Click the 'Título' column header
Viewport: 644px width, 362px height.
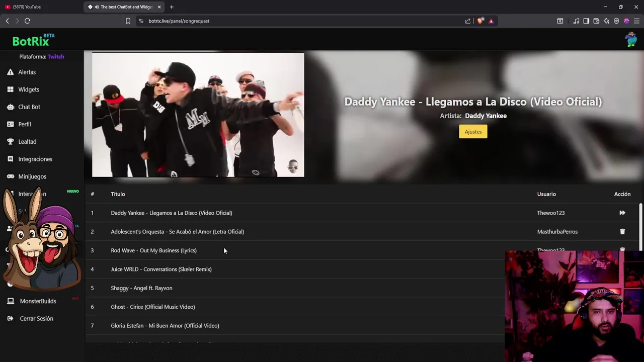pos(118,194)
